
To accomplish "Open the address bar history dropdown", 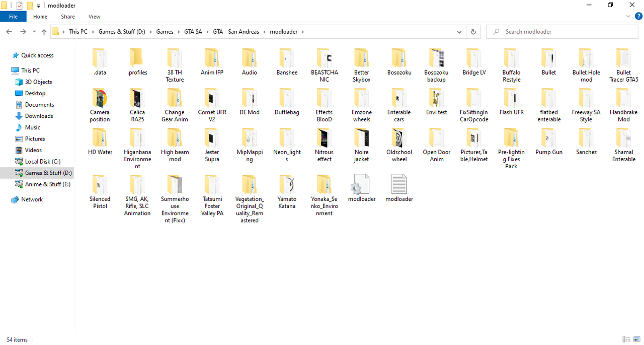I will [x=459, y=32].
